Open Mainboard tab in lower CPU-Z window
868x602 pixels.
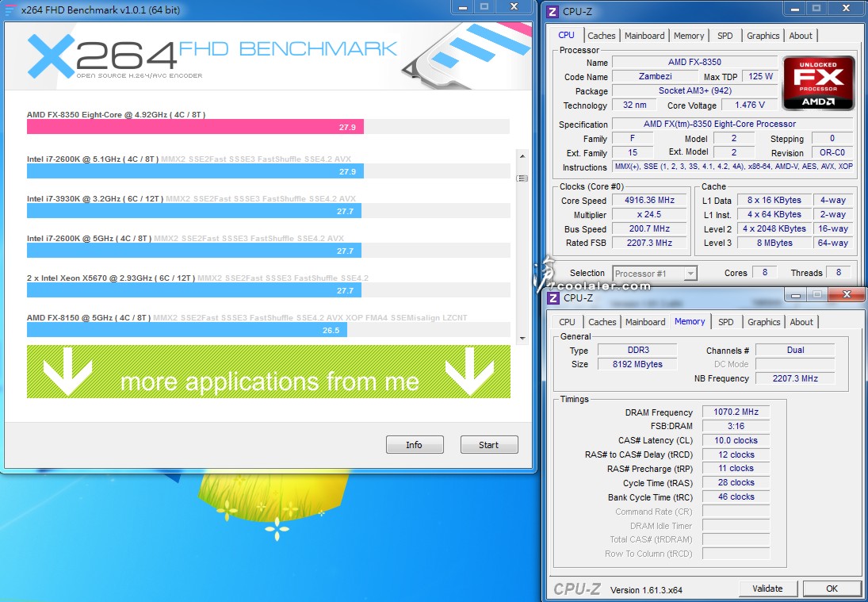pos(645,322)
